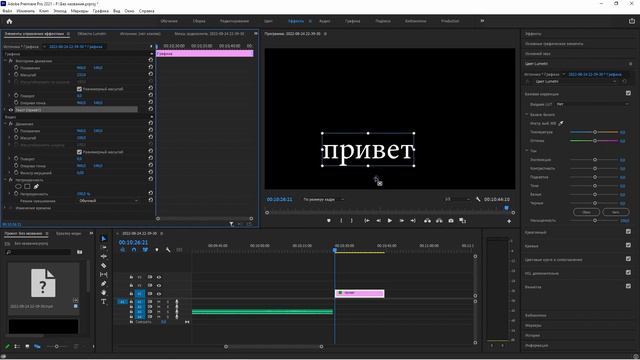Export frame with camera icon

tap(451, 221)
